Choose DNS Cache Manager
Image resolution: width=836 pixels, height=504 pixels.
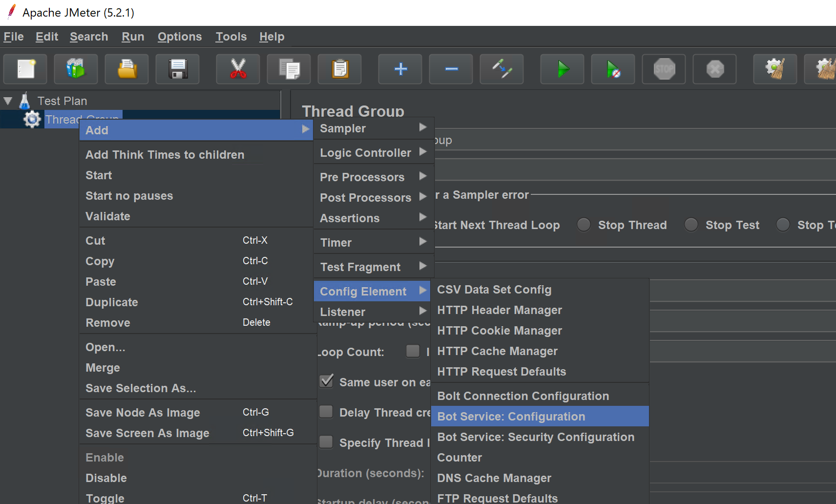[x=540, y=478]
